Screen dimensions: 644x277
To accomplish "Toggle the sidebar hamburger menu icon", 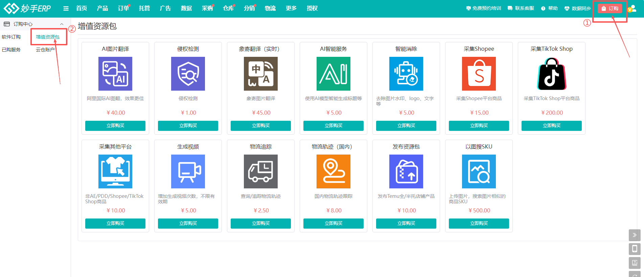I will coord(66,8).
